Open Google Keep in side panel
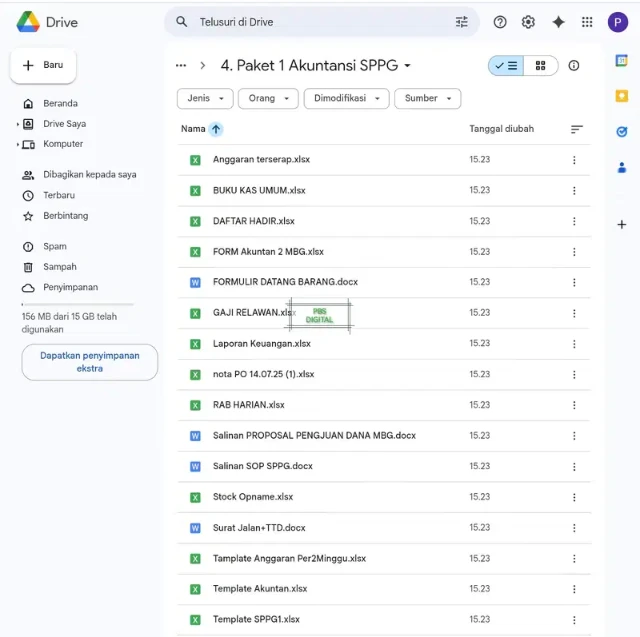The width and height of the screenshot is (640, 637). click(621, 96)
